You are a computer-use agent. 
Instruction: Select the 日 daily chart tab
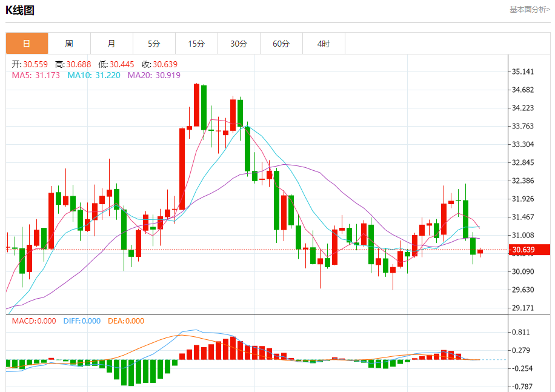[x=27, y=44]
